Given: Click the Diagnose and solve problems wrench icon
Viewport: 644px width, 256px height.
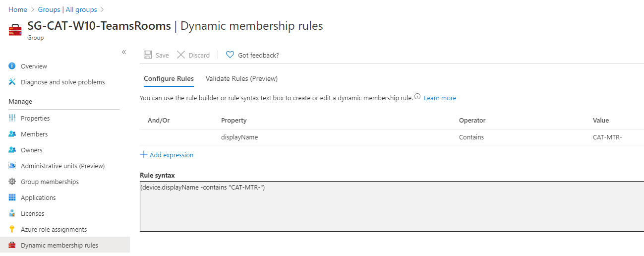Looking at the screenshot, I should coord(12,82).
